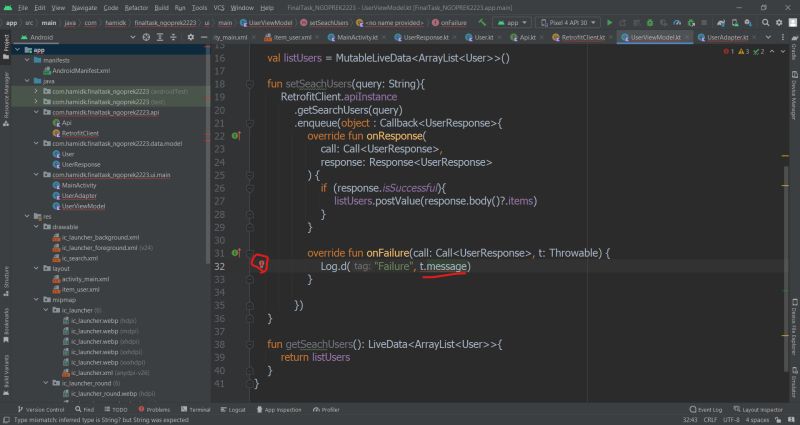Screen dimensions: 800x425
Task: Click UserViewModel in navigation breadcrumb
Action: [266, 23]
